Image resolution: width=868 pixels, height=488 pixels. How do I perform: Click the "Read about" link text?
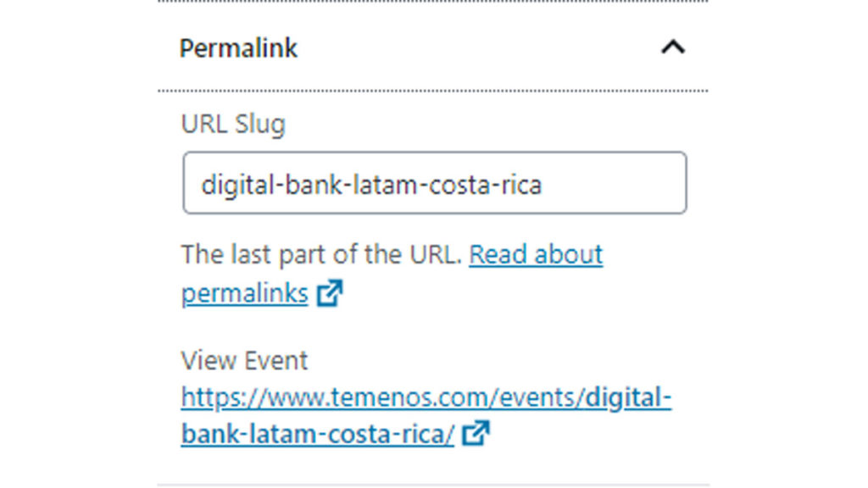pyautogui.click(x=535, y=254)
